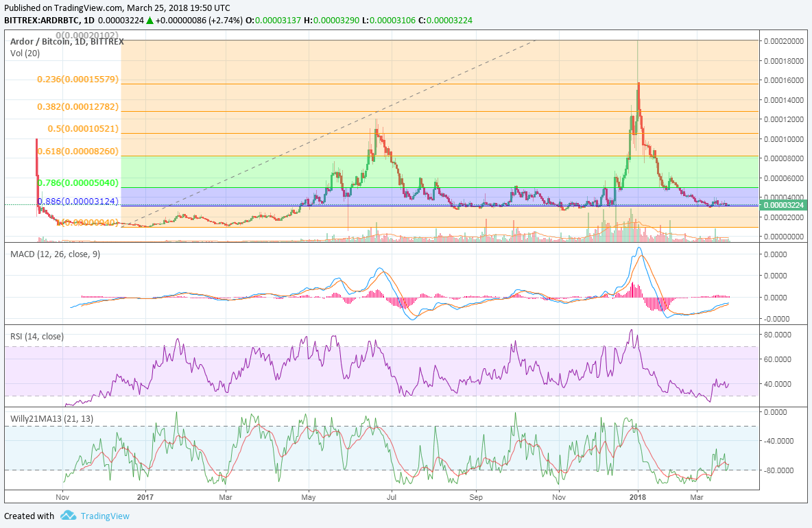Viewport: 812px width, 528px height.
Task: Click the 80.0000 RSI scale label
Action: [777, 335]
